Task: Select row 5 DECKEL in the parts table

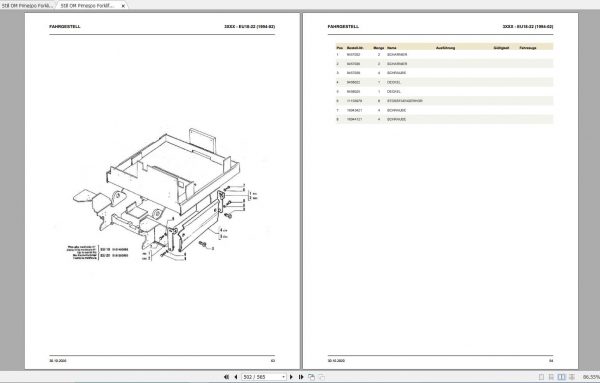Action: 445,92
